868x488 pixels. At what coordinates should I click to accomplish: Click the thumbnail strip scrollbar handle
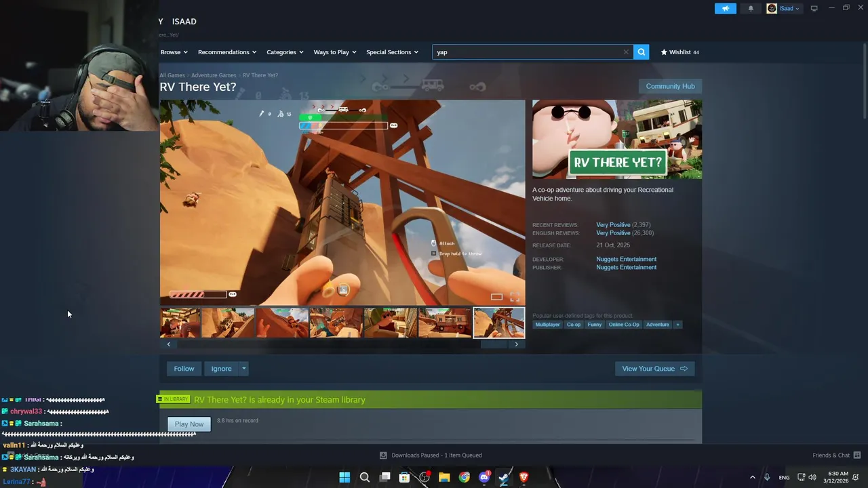tap(494, 344)
